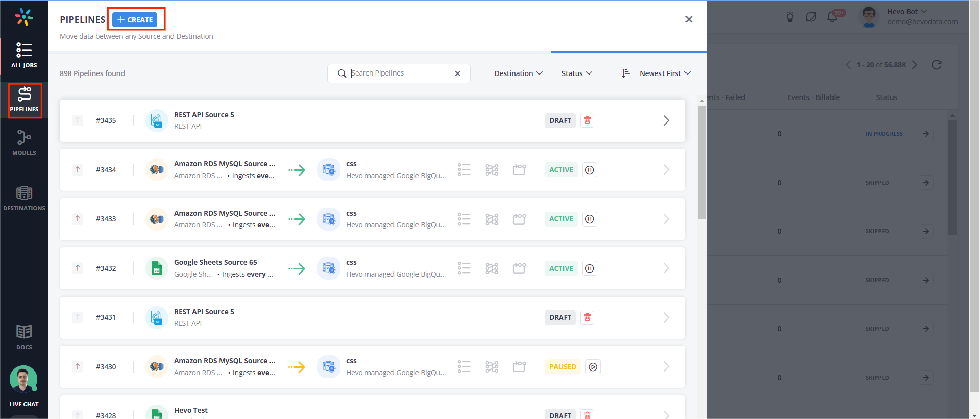
Task: Click the sort order icon
Action: point(626,73)
